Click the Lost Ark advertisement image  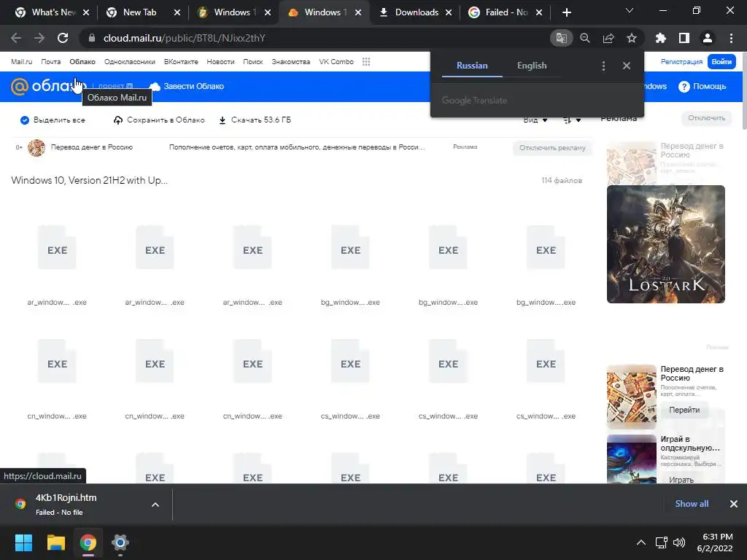665,244
